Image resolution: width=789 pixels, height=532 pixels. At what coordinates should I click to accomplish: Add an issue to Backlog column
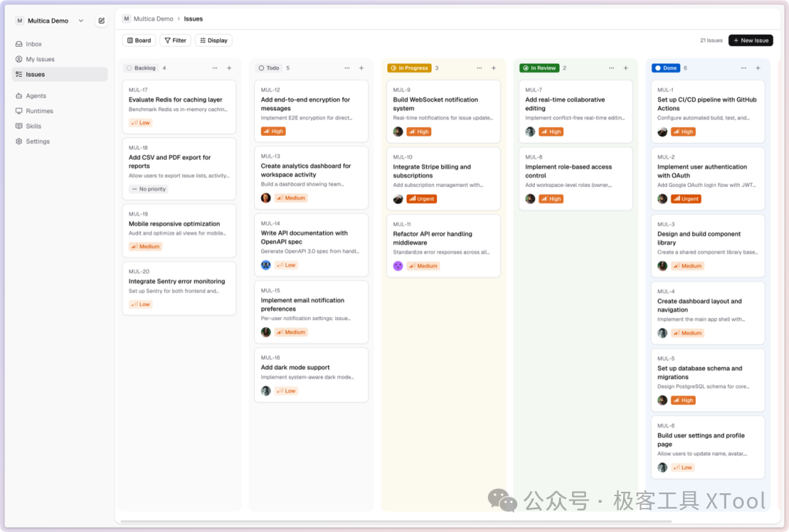[x=229, y=68]
